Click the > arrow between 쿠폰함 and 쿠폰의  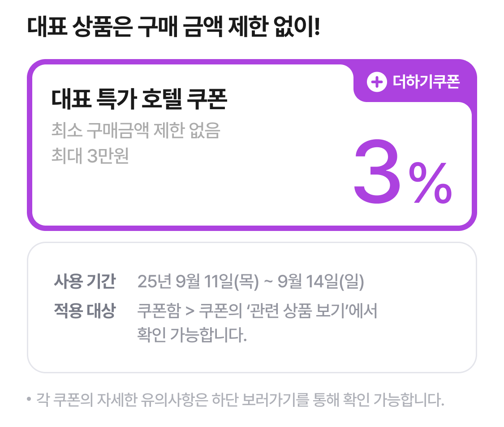point(190,311)
